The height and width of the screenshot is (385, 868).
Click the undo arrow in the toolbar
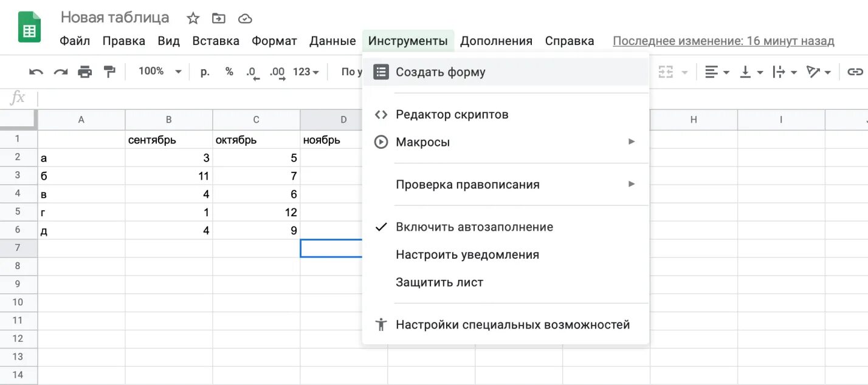point(36,72)
